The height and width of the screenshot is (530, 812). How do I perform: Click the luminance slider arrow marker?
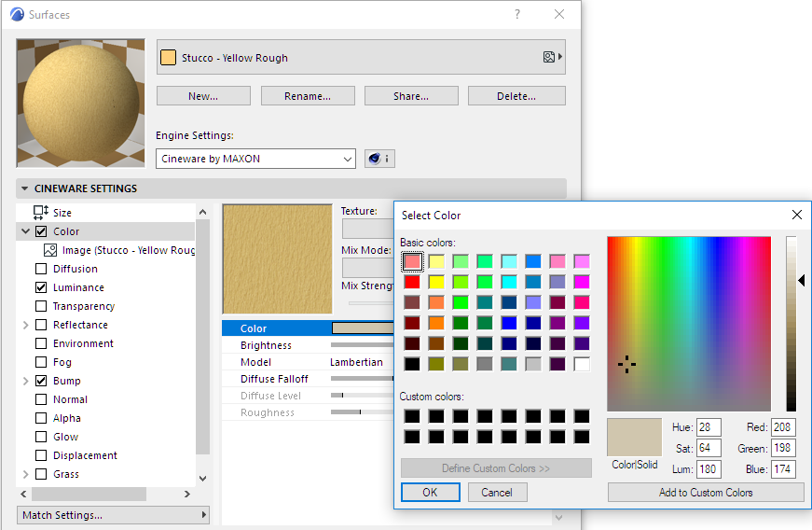801,280
